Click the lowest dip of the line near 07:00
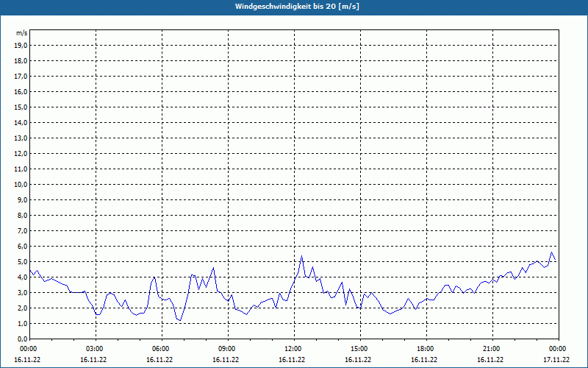The width and height of the screenshot is (588, 368). pyautogui.click(x=179, y=321)
